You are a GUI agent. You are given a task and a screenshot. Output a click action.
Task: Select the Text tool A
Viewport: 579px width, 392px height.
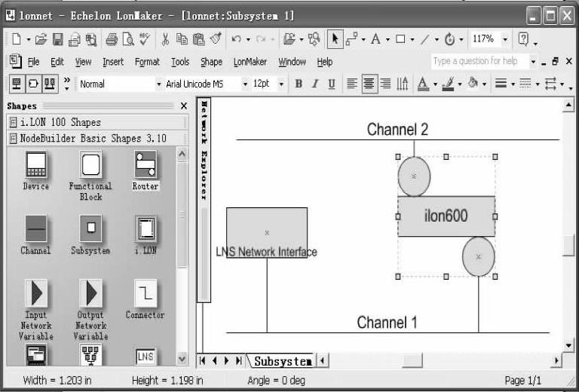point(375,38)
